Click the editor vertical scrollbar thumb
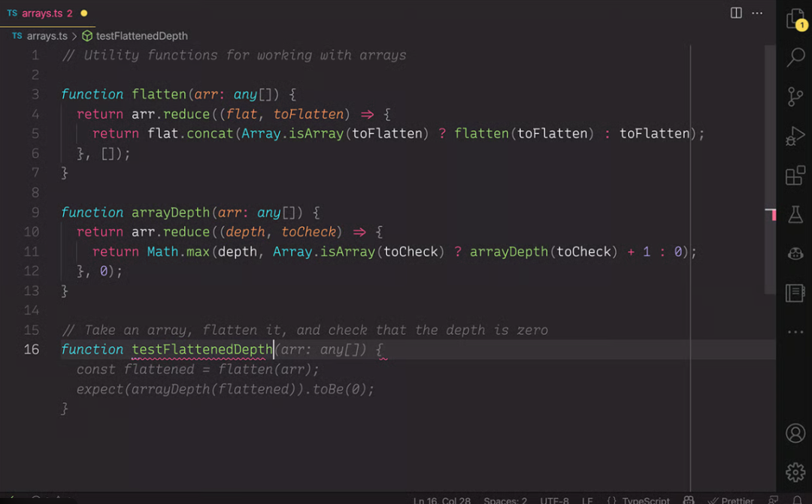The width and height of the screenshot is (812, 504). (770, 171)
